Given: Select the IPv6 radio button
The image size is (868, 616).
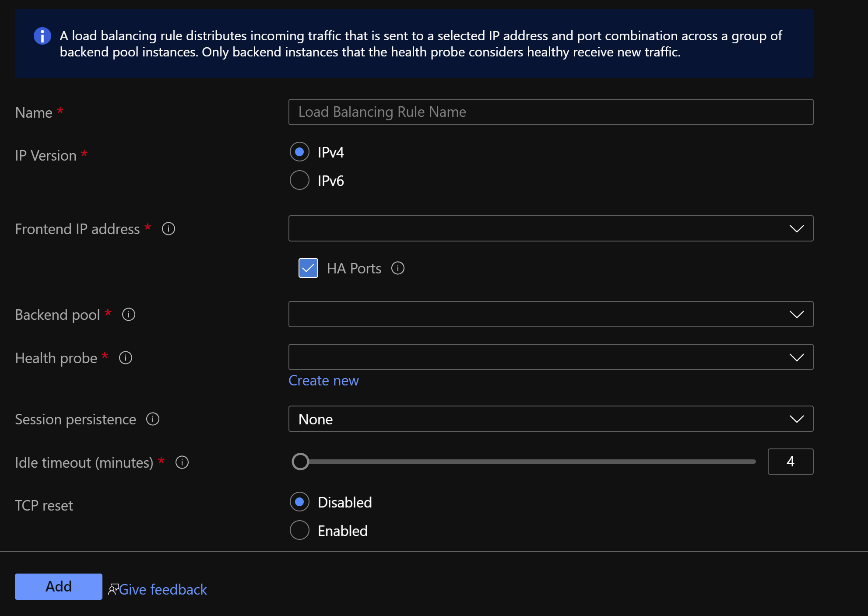Looking at the screenshot, I should pos(299,180).
